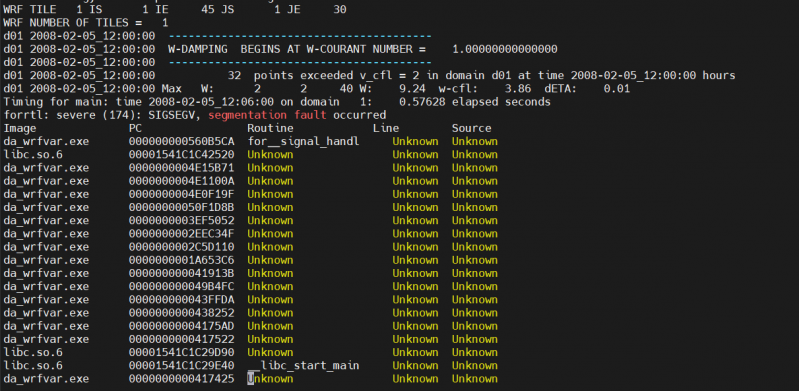This screenshot has height=391, width=799.
Task: Place cursor at the highlighted cursor block
Action: pyautogui.click(x=251, y=379)
